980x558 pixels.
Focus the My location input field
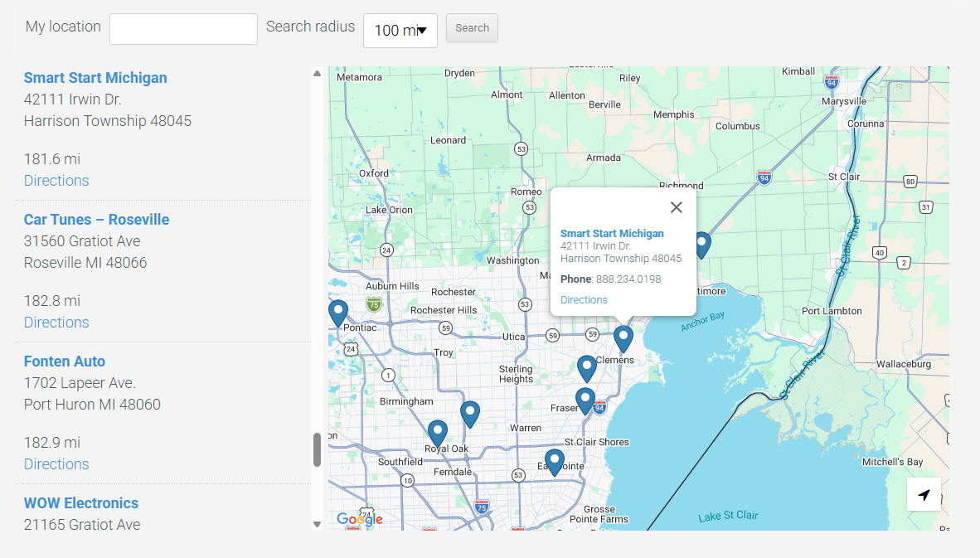[x=183, y=29]
